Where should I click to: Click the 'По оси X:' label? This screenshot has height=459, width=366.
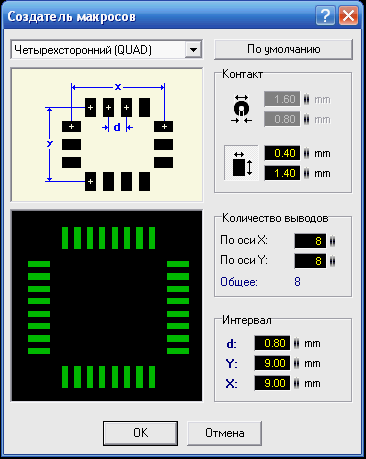coord(244,240)
